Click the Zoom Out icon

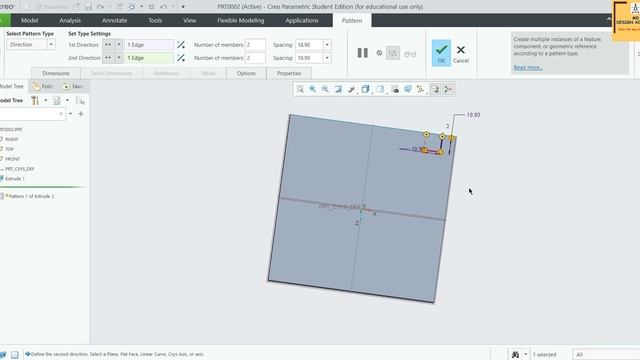[x=325, y=89]
